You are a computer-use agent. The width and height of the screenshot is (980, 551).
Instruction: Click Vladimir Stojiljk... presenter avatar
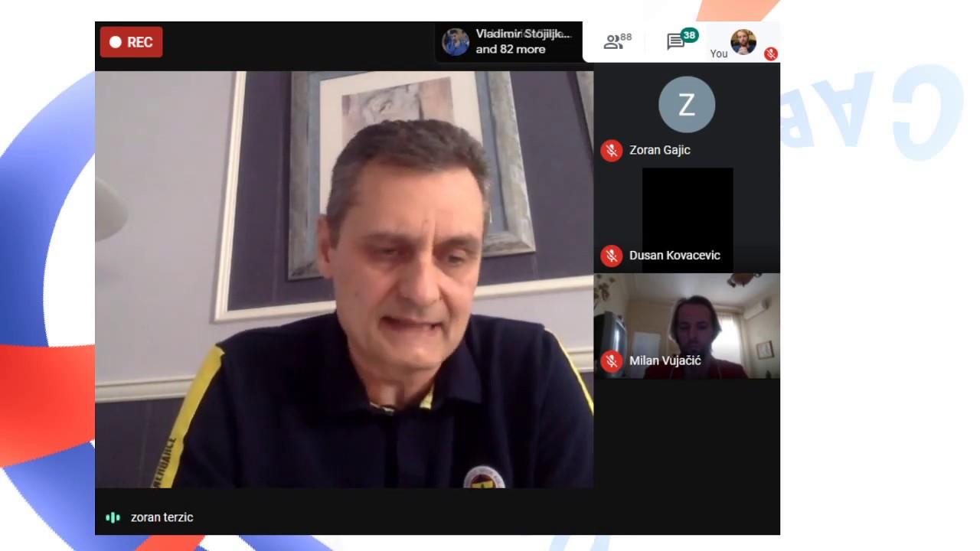coord(456,42)
